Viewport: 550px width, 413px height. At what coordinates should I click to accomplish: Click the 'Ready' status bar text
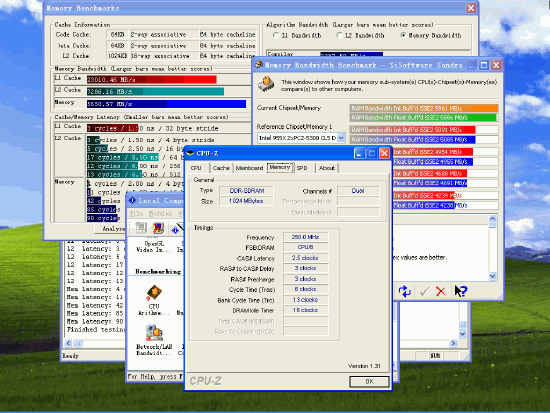(x=71, y=356)
